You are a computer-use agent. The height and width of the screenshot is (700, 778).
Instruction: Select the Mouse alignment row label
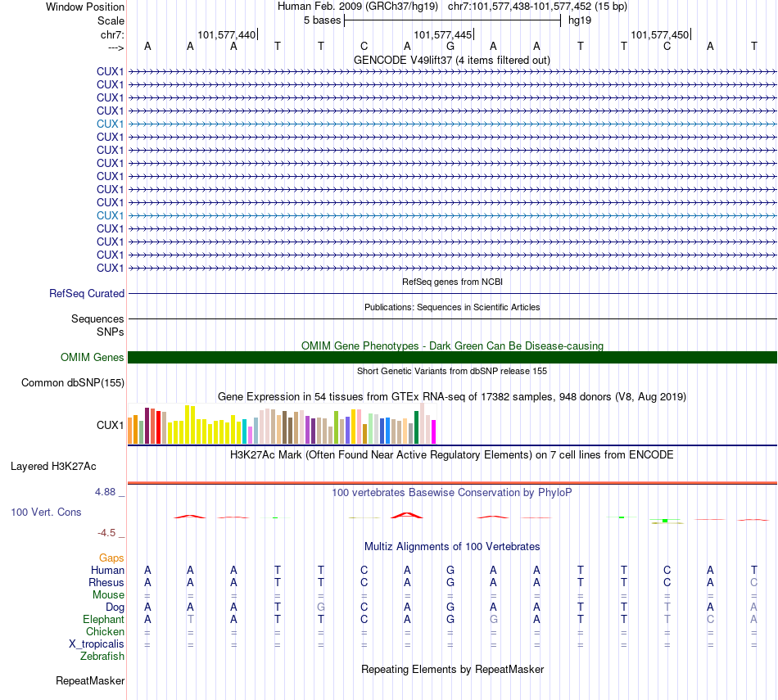[x=108, y=595]
